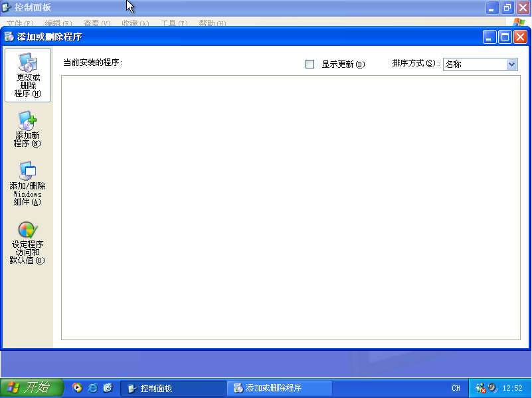Open Internet Explorer from Quick Launch
The height and width of the screenshot is (398, 532).
pos(92,388)
